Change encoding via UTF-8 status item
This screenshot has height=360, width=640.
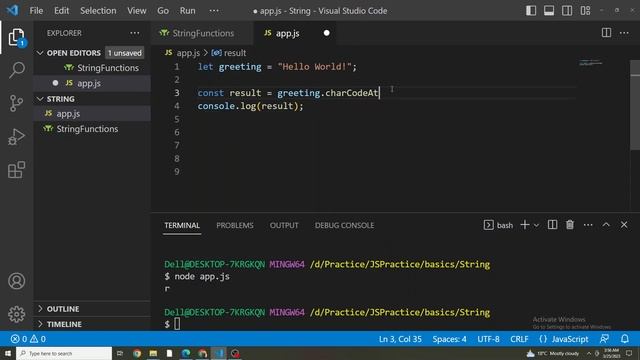(489, 339)
